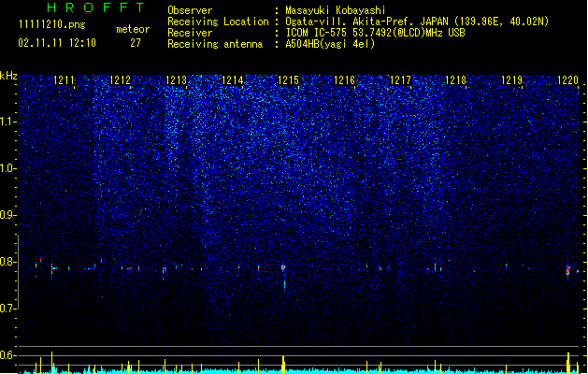
Task: Click the Receiving antenna field label
Action: (x=215, y=44)
